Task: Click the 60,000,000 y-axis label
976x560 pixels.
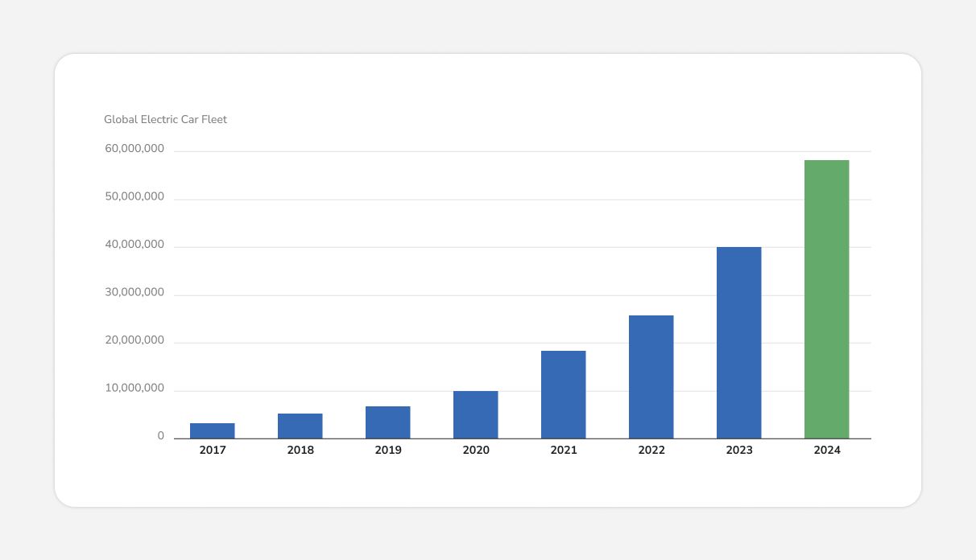Action: (134, 149)
